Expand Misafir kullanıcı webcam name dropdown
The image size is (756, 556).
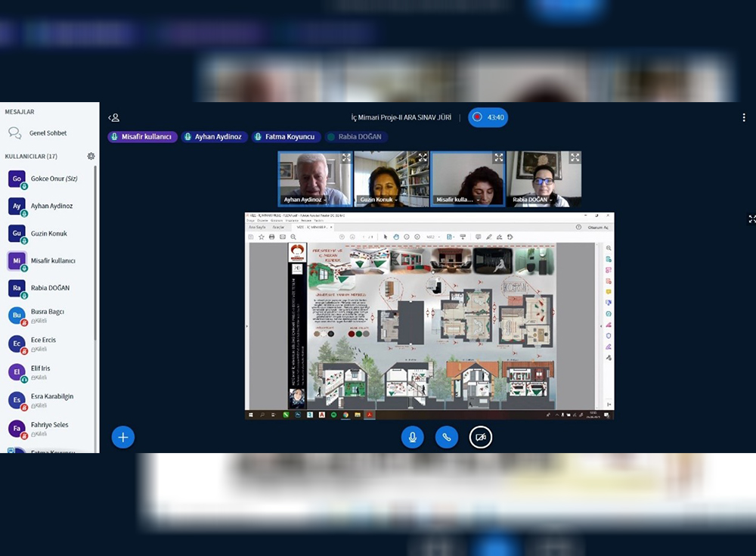click(x=456, y=200)
